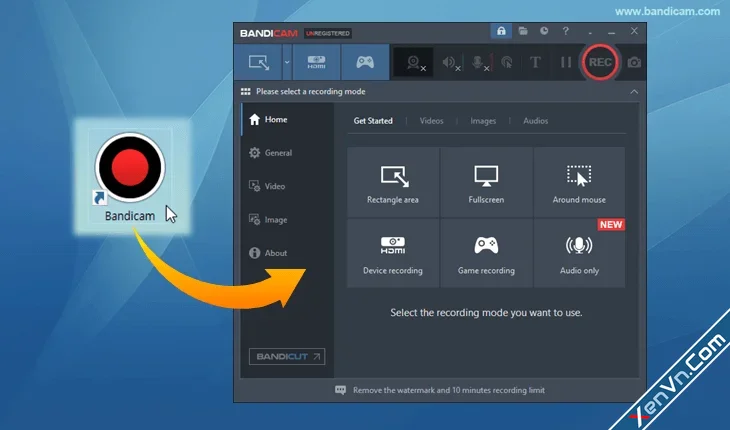730x430 pixels.
Task: Switch to the Images tab
Action: coord(483,121)
